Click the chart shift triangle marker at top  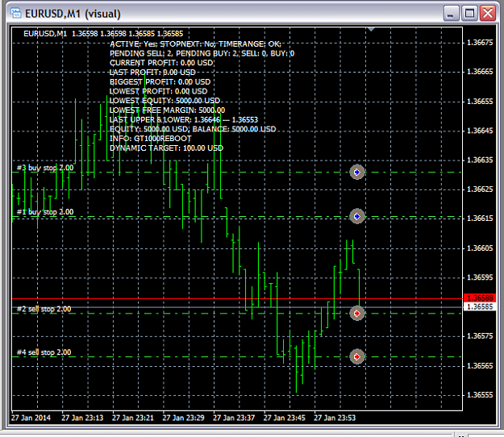pos(371,29)
